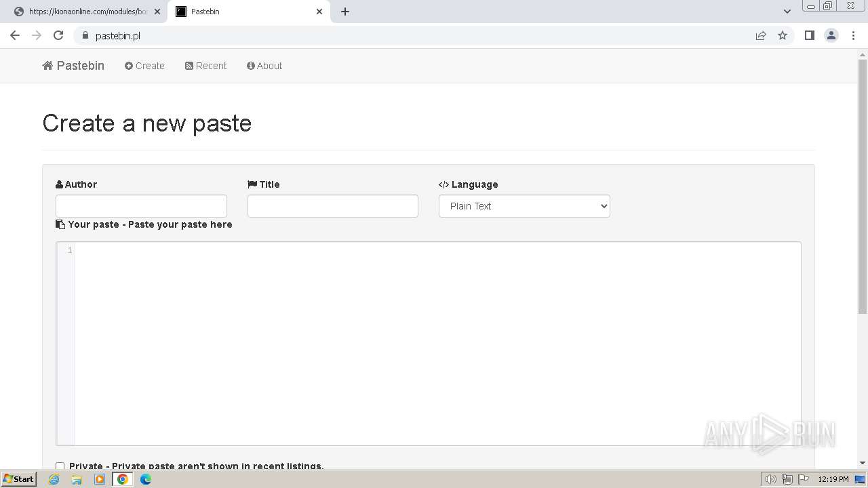Toggle the Private paste checkbox
The width and height of the screenshot is (868, 488).
pyautogui.click(x=60, y=466)
